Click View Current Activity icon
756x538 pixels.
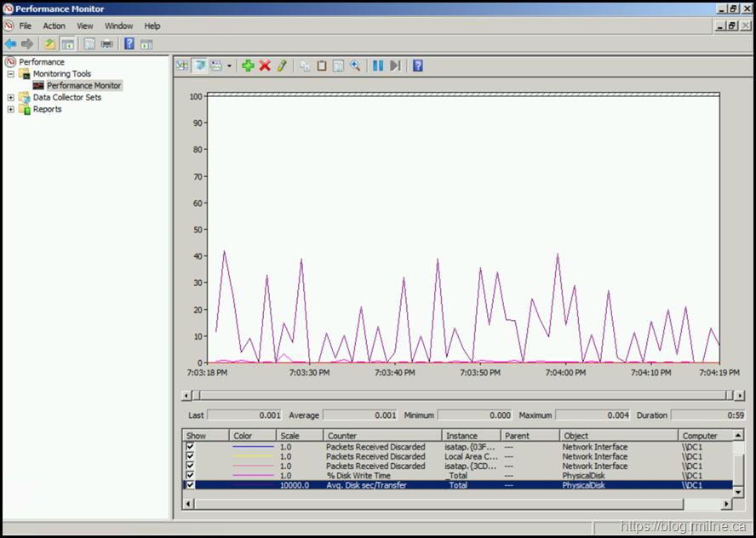pyautogui.click(x=182, y=66)
